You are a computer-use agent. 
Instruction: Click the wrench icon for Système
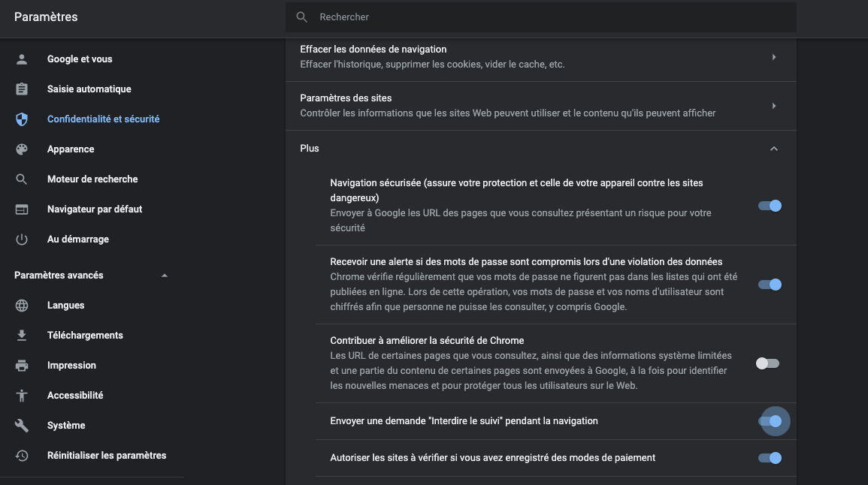pyautogui.click(x=22, y=426)
